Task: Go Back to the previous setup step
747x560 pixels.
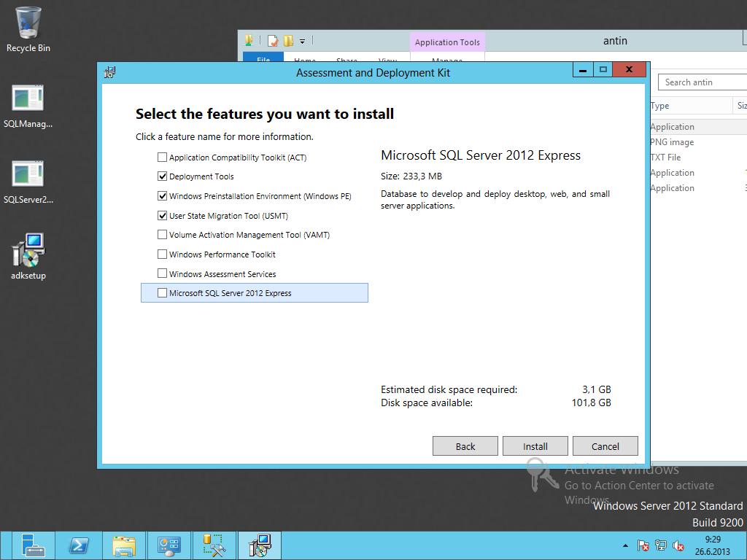Action: (465, 446)
